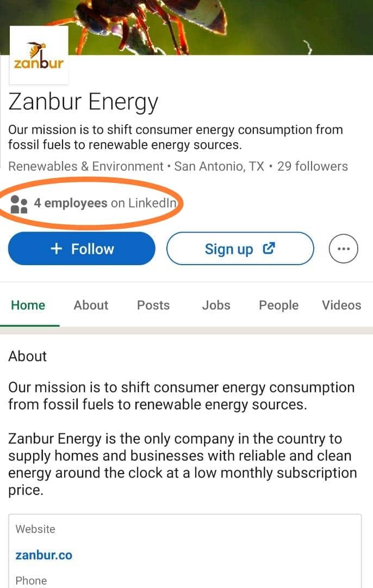The width and height of the screenshot is (373, 588).
Task: Follow Zanbur Energy
Action: pyautogui.click(x=82, y=249)
